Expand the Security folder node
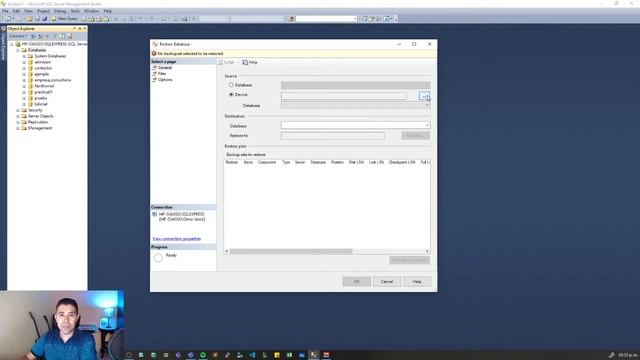The image size is (640, 360). point(18,110)
